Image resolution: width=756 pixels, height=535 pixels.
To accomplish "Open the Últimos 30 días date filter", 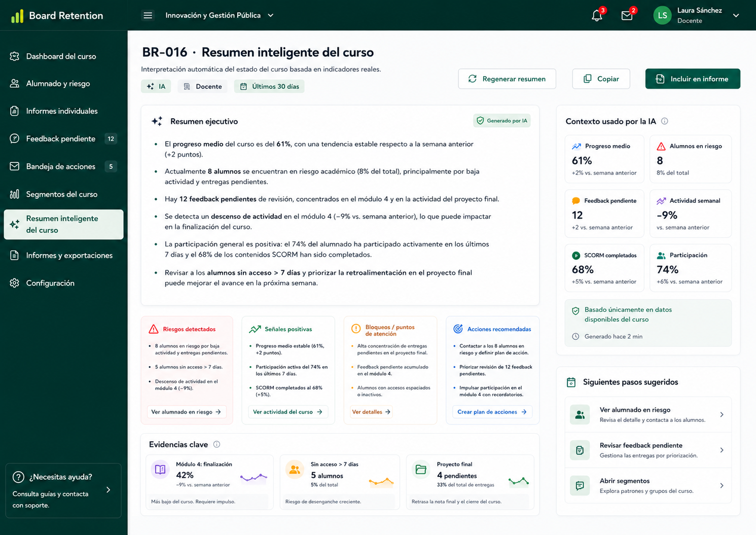I will 269,87.
